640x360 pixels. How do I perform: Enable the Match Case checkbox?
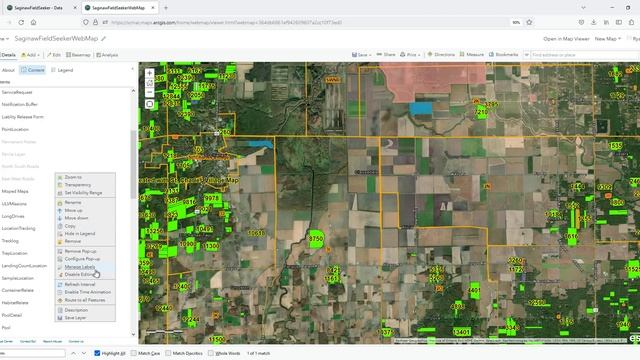(x=133, y=353)
